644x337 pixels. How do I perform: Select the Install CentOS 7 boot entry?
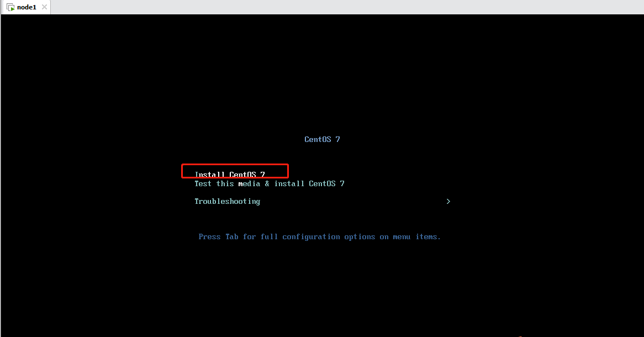tap(230, 175)
